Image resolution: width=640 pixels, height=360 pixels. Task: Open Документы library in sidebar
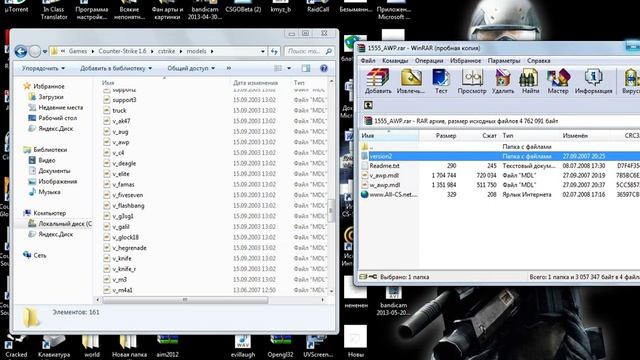coord(49,171)
